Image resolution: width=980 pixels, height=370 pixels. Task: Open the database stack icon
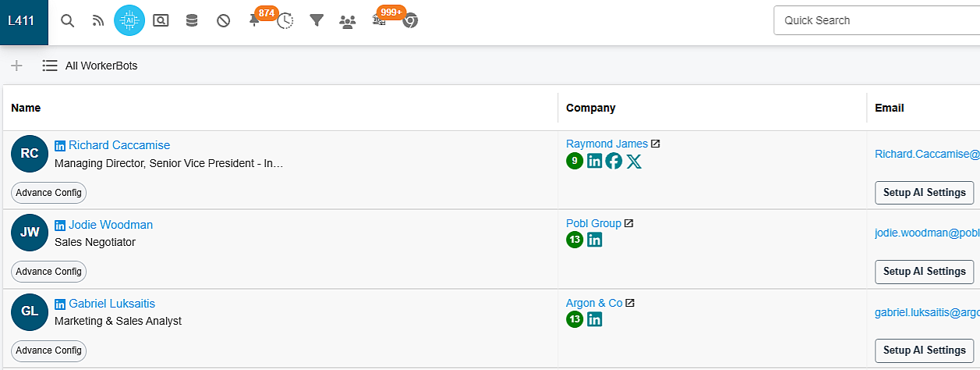click(x=192, y=21)
